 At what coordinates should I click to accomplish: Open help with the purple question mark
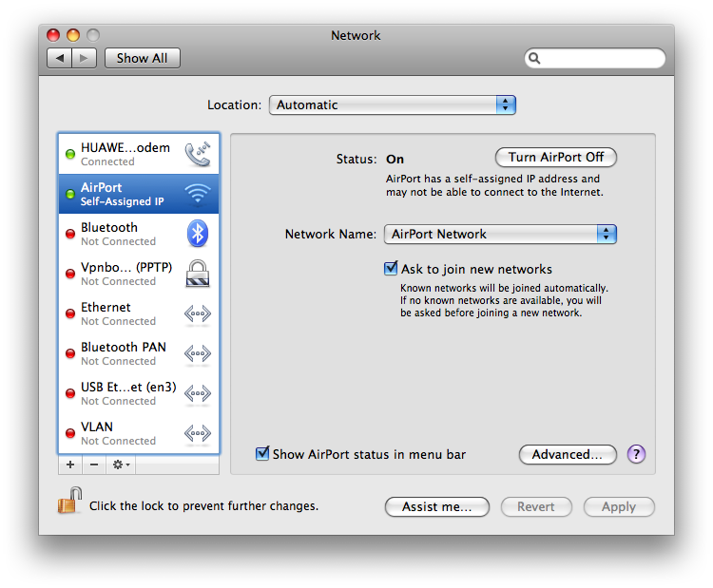point(636,454)
